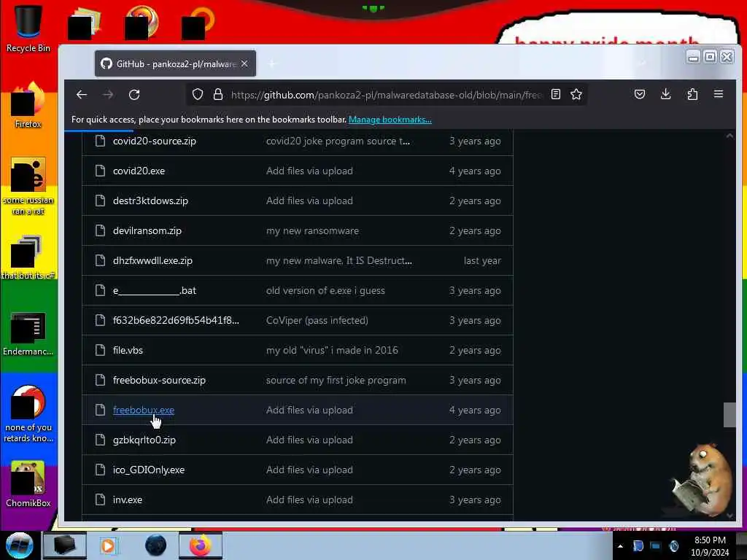747x560 pixels.
Task: Click the page vertical scrollbar thumb
Action: pyautogui.click(x=729, y=415)
